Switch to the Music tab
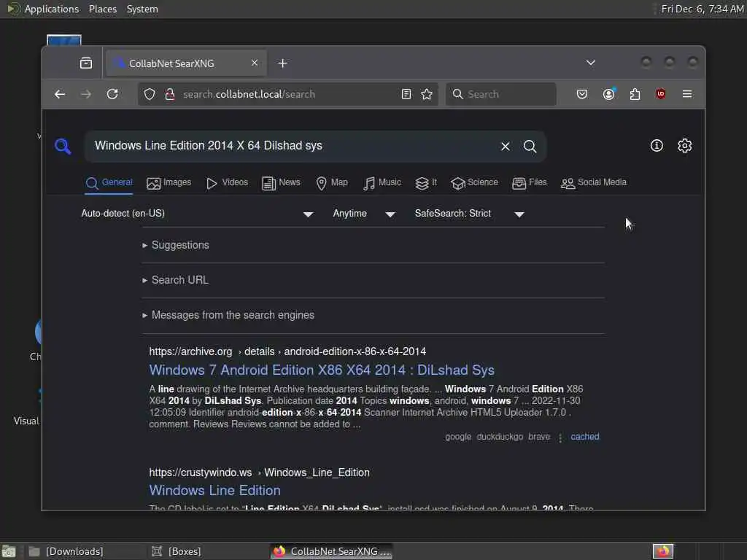Image resolution: width=747 pixels, height=560 pixels. tap(382, 183)
